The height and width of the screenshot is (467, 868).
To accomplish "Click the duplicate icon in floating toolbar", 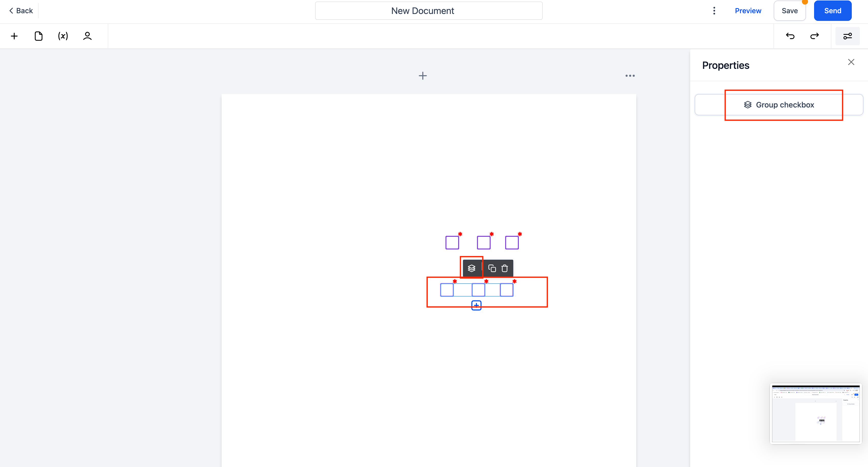I will (492, 268).
